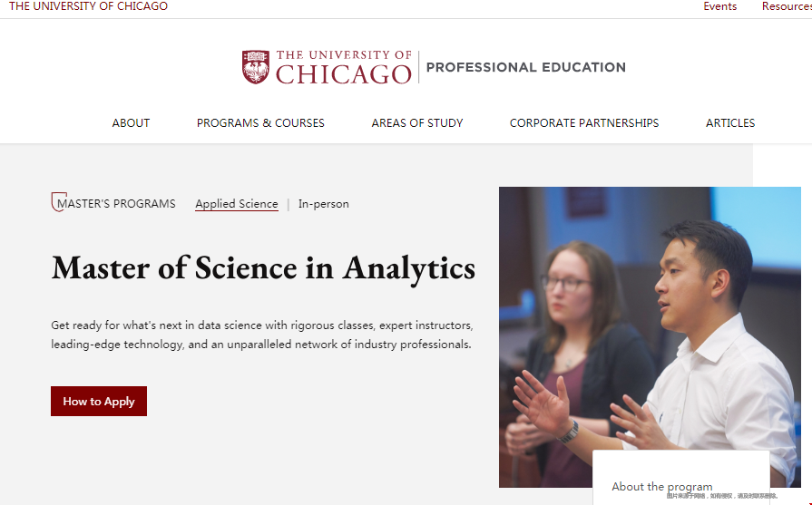Click the program description paragraph
The width and height of the screenshot is (812, 505).
[262, 335]
